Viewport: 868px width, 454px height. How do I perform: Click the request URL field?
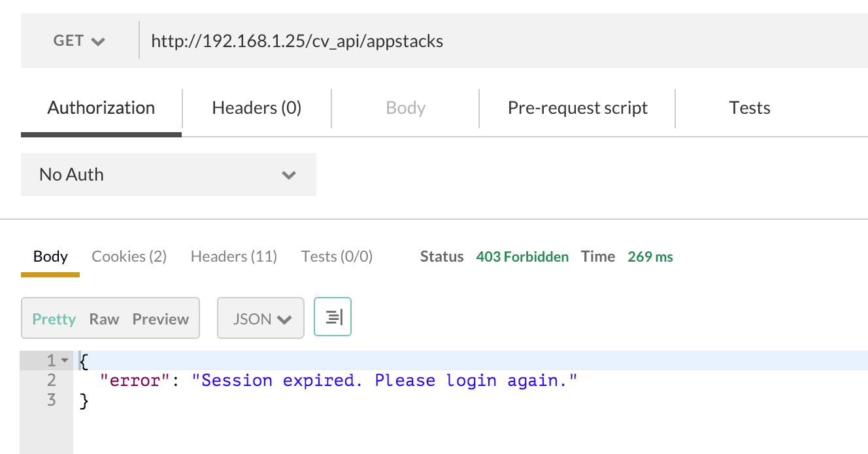coord(458,41)
